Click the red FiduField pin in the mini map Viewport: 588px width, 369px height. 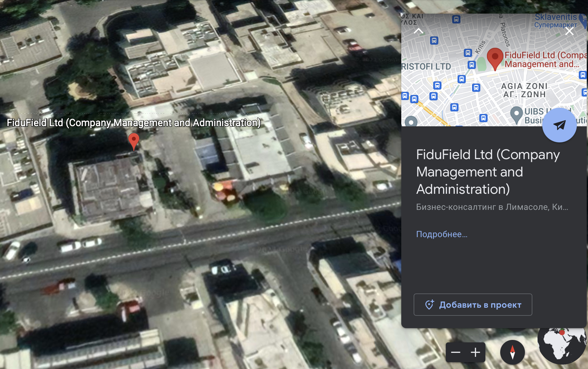coord(495,59)
